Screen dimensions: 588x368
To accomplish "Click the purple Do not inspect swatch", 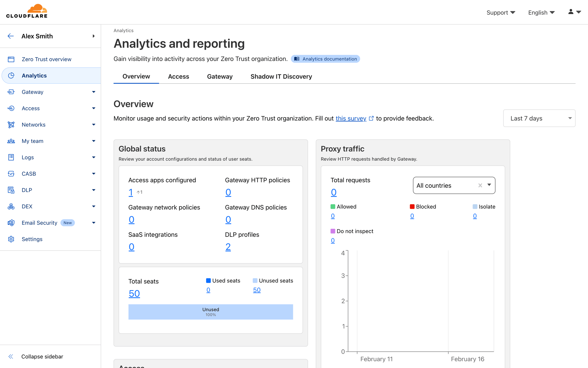I will [333, 231].
